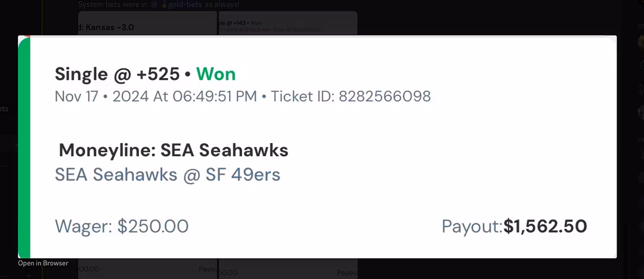Click the Ticket ID 8282566098 text
Viewport: 644px width, 279px height.
[351, 97]
